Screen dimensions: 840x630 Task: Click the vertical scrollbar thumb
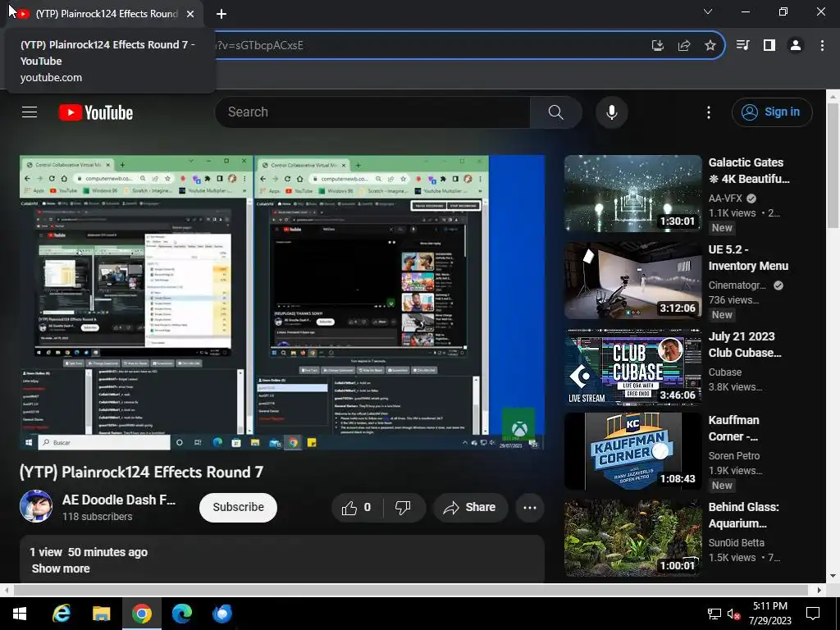coord(833,167)
